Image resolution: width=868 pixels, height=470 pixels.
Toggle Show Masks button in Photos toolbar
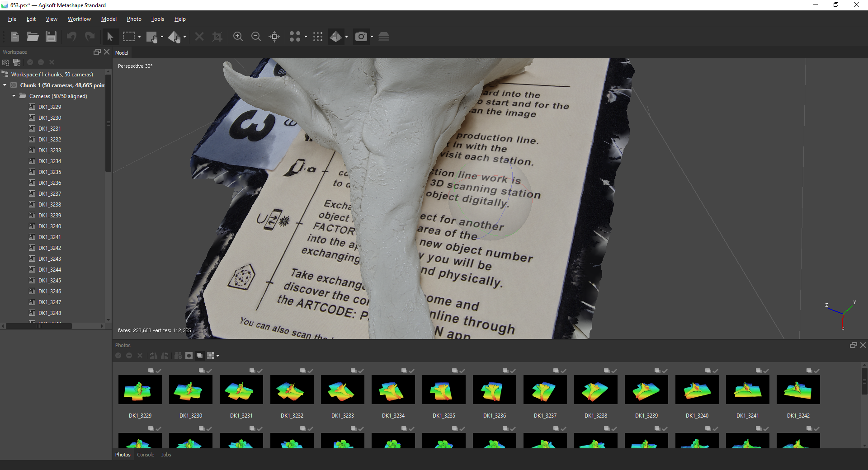[189, 356]
